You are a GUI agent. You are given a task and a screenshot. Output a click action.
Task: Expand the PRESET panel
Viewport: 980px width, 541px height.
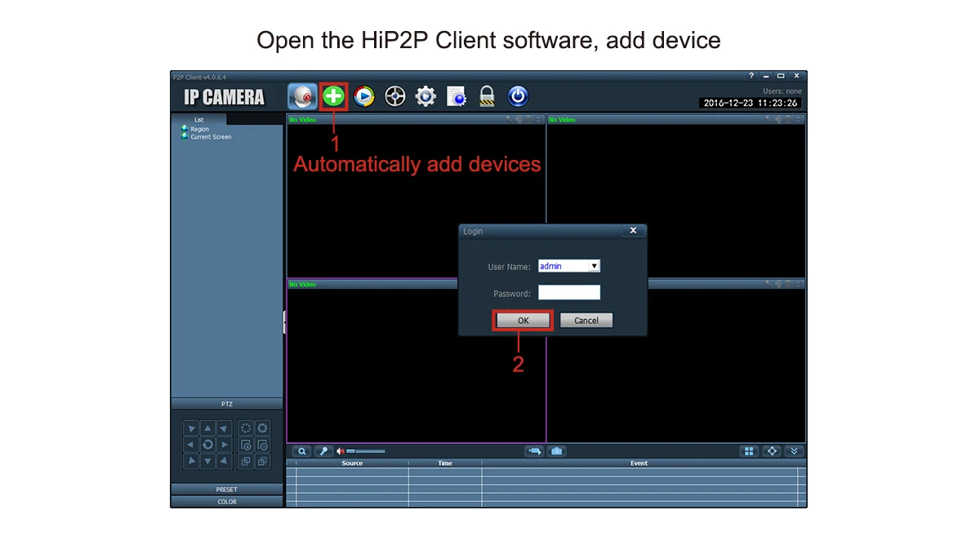click(x=227, y=490)
